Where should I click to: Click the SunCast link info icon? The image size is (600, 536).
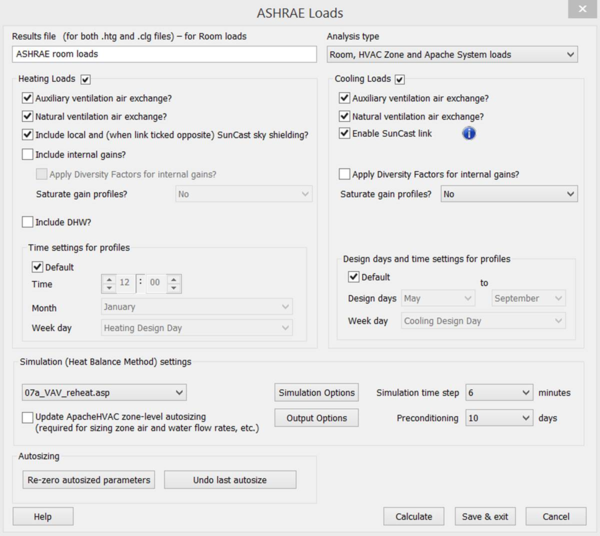pos(468,133)
